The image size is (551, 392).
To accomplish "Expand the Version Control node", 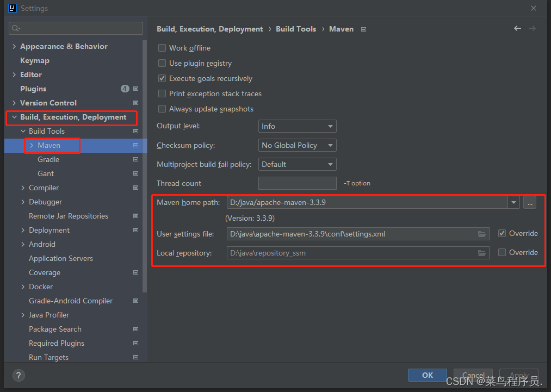I will click(x=14, y=103).
